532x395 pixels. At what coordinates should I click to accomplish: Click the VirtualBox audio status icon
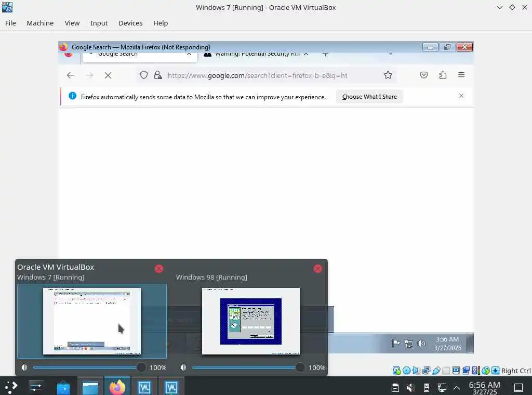[416, 371]
